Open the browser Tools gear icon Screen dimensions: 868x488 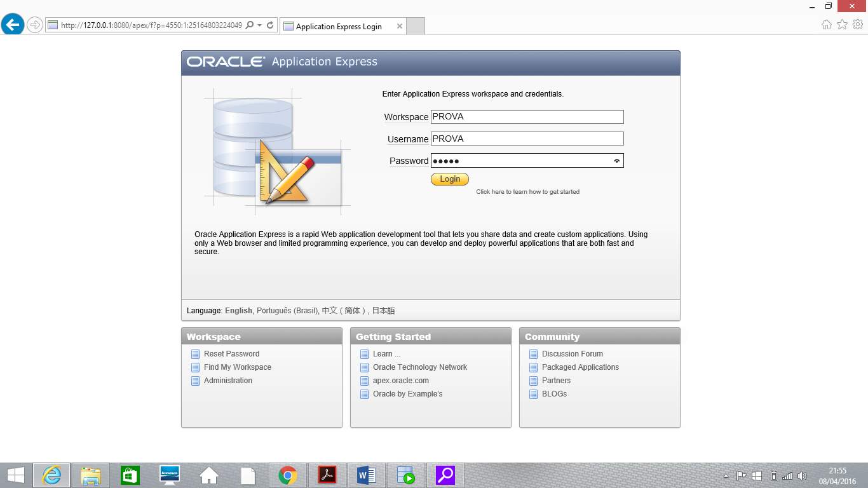pos(858,25)
